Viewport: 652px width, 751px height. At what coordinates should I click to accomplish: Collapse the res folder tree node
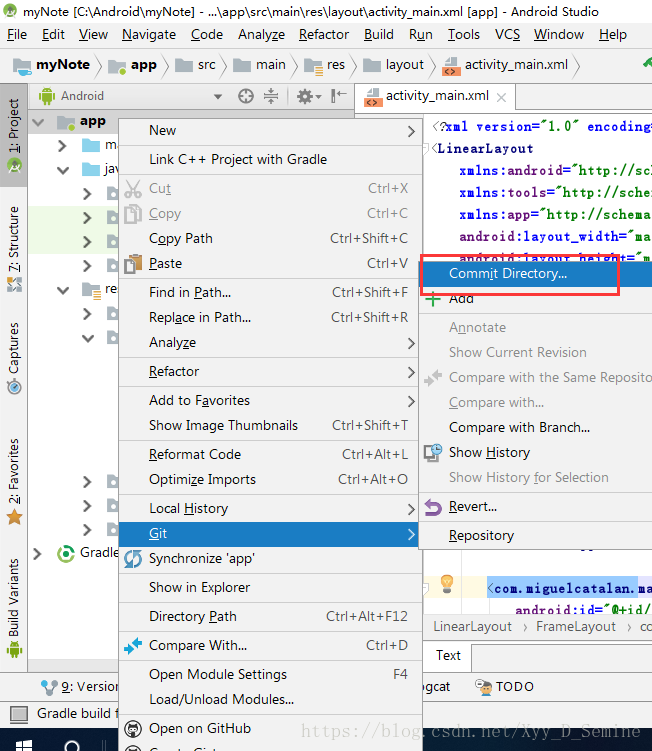(63, 290)
